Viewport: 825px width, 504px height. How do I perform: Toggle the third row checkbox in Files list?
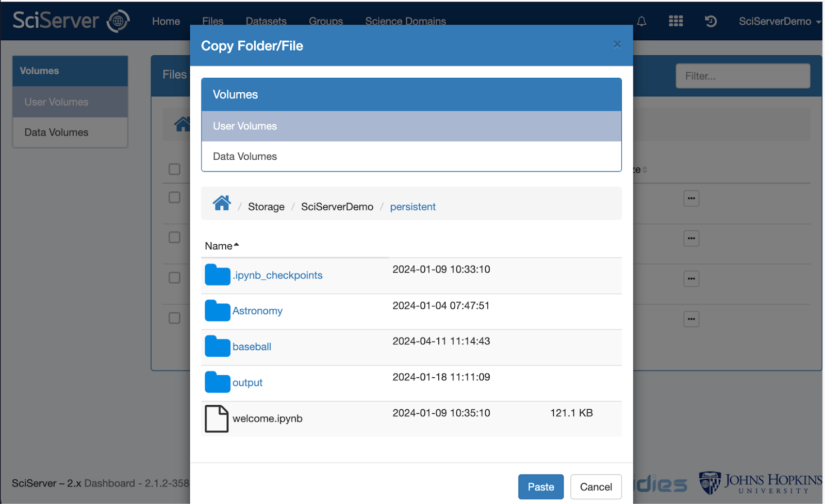[x=175, y=278]
